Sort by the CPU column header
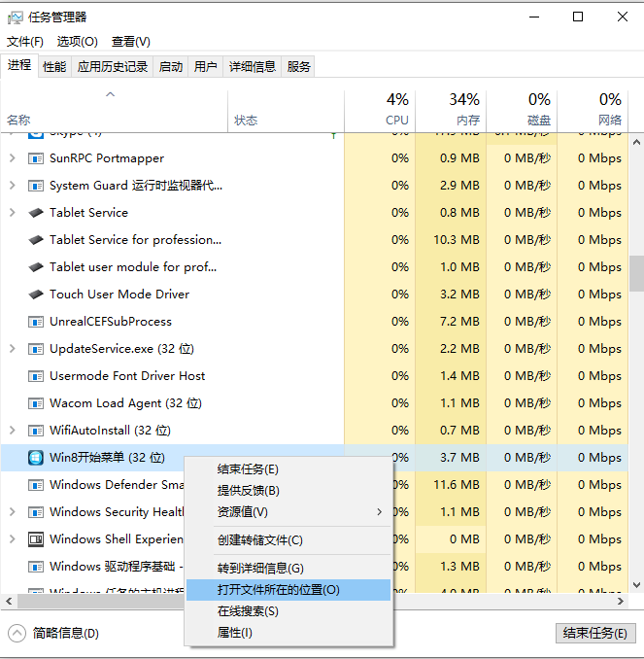The image size is (644, 659). (380, 112)
